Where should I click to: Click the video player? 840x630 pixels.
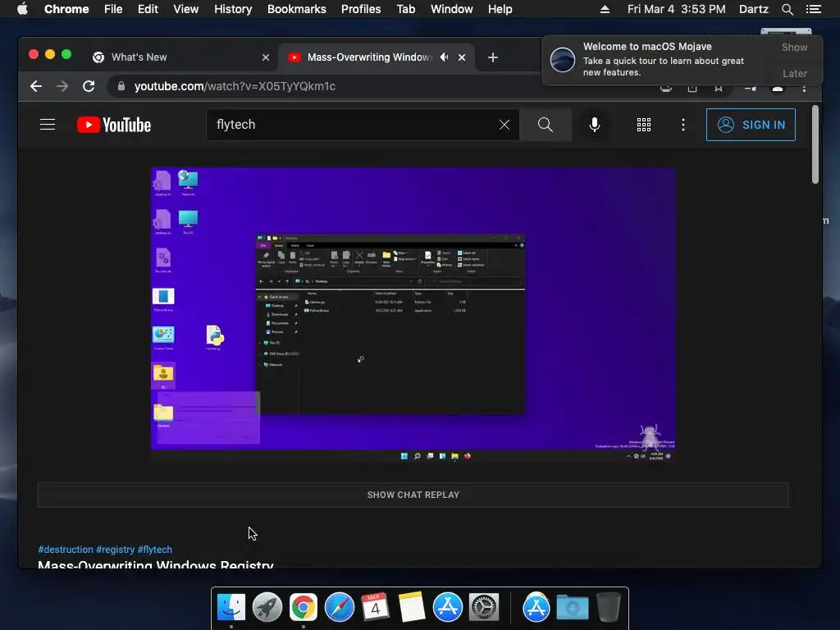[413, 315]
